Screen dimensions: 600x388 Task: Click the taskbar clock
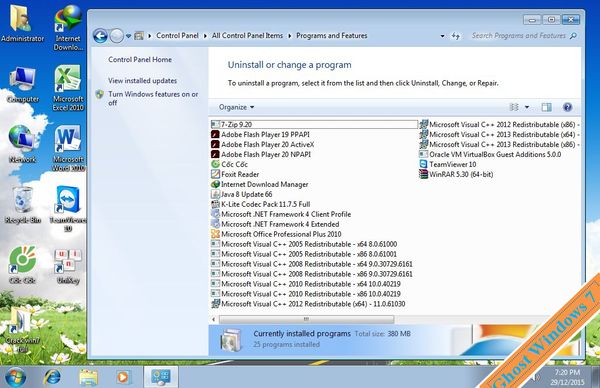pyautogui.click(x=567, y=377)
